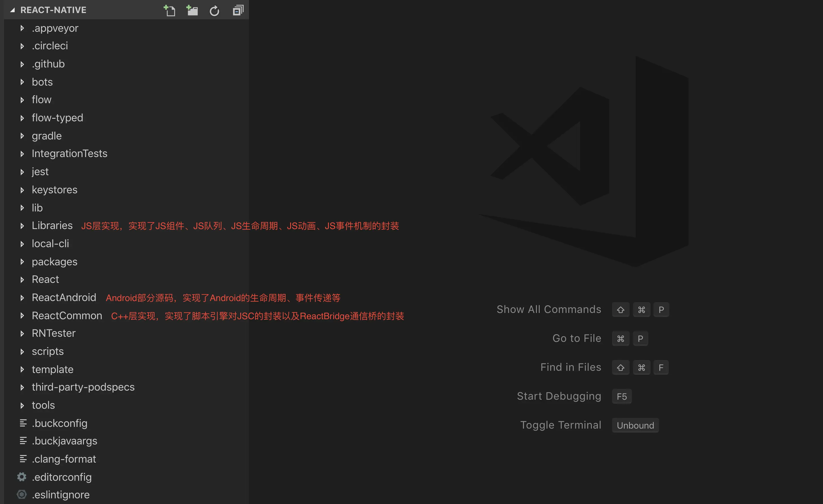Viewport: 823px width, 504px height.
Task: Click the F5 Start Debugging key
Action: (621, 397)
